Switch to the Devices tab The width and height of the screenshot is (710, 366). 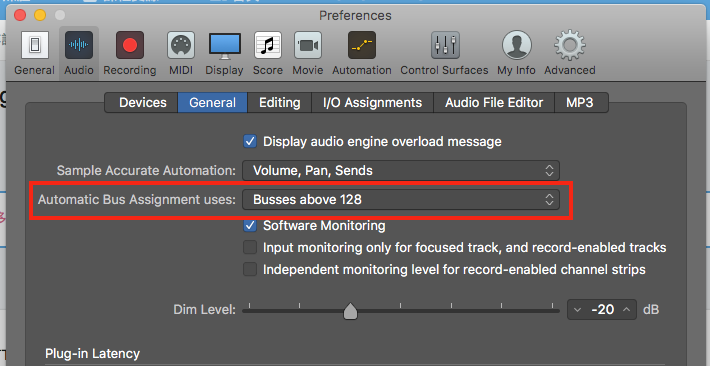point(142,102)
